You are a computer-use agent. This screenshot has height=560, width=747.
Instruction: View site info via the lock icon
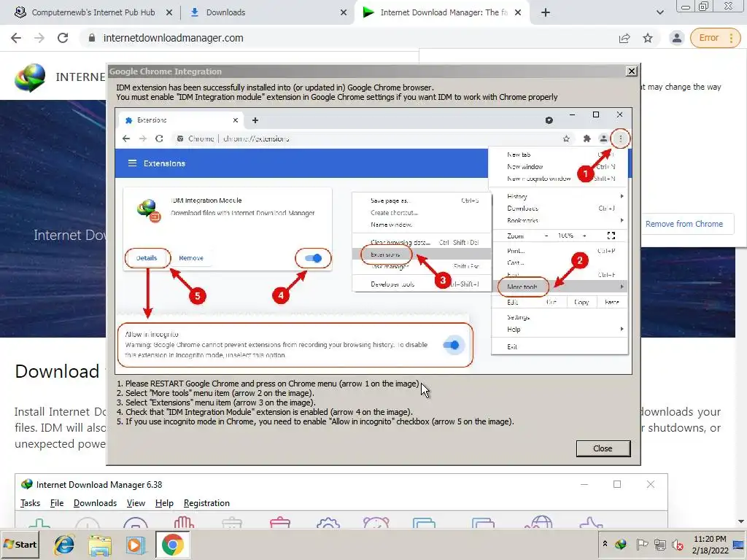(x=92, y=38)
